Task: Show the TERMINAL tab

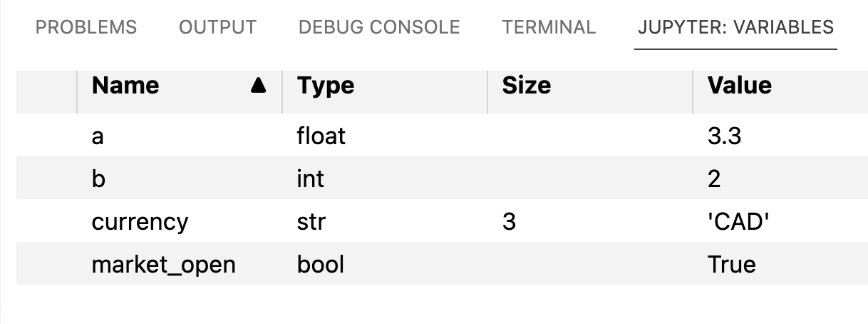Action: (549, 28)
